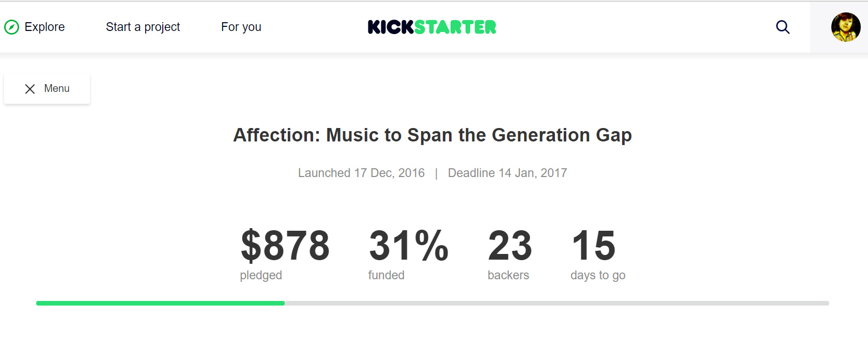Click the green funding progress bar
Image resolution: width=868 pixels, height=351 pixels.
tap(160, 303)
